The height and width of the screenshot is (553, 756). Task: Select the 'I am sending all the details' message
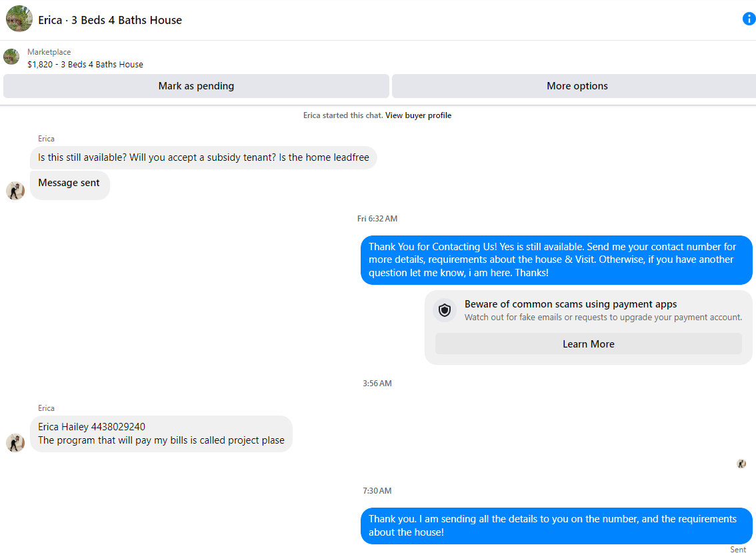point(557,526)
